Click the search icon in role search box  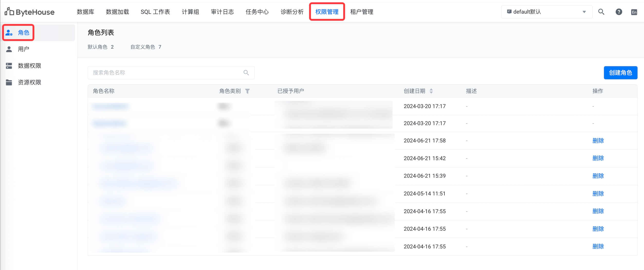tap(246, 73)
